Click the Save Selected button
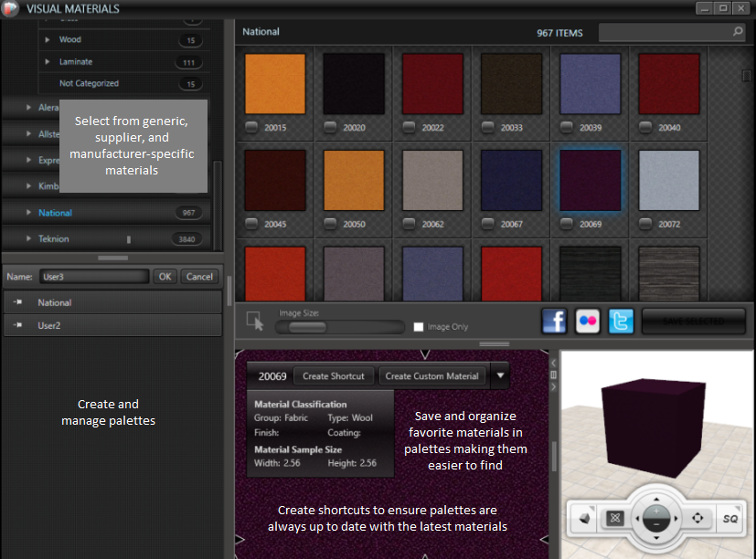 click(693, 322)
